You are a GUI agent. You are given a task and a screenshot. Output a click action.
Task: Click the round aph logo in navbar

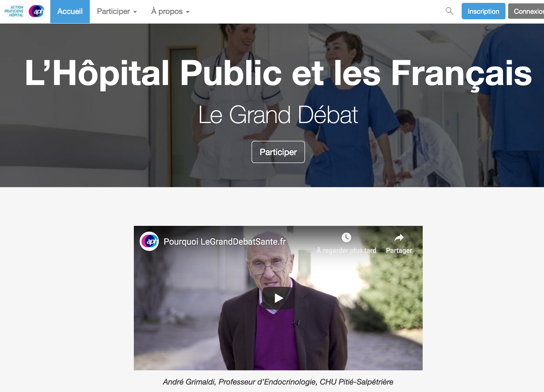[x=36, y=11]
